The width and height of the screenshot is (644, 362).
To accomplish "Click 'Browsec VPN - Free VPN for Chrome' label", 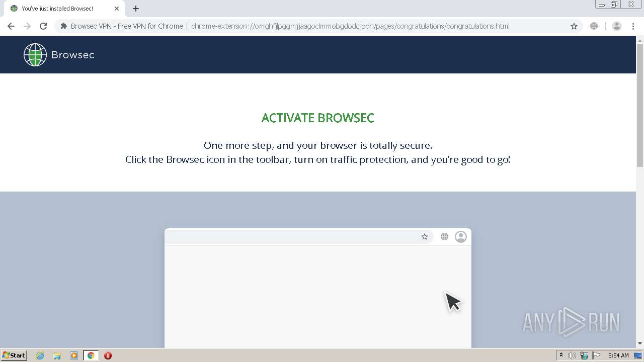I will pyautogui.click(x=127, y=26).
